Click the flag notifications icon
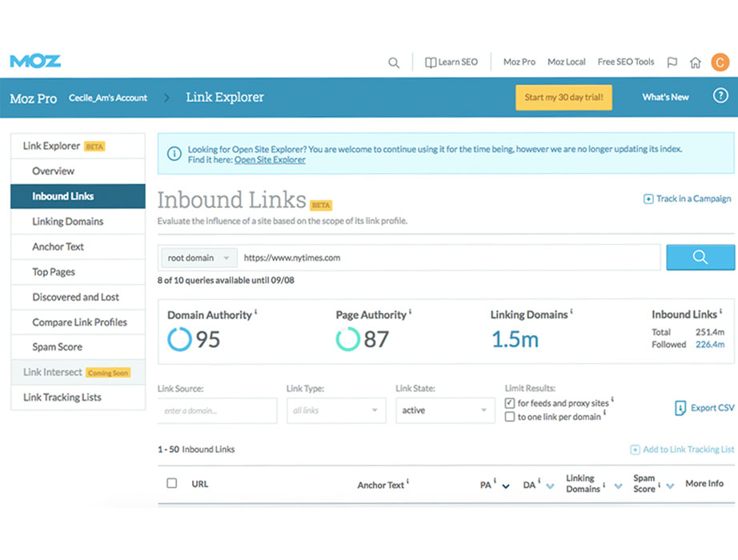Screen dimensions: 738x560 click(x=672, y=62)
